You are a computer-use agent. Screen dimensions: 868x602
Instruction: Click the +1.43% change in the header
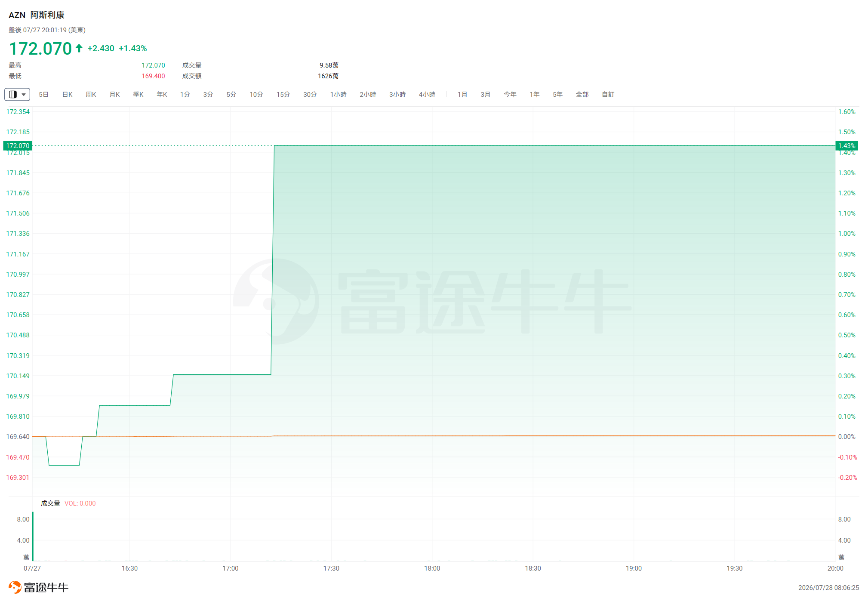[x=133, y=48]
